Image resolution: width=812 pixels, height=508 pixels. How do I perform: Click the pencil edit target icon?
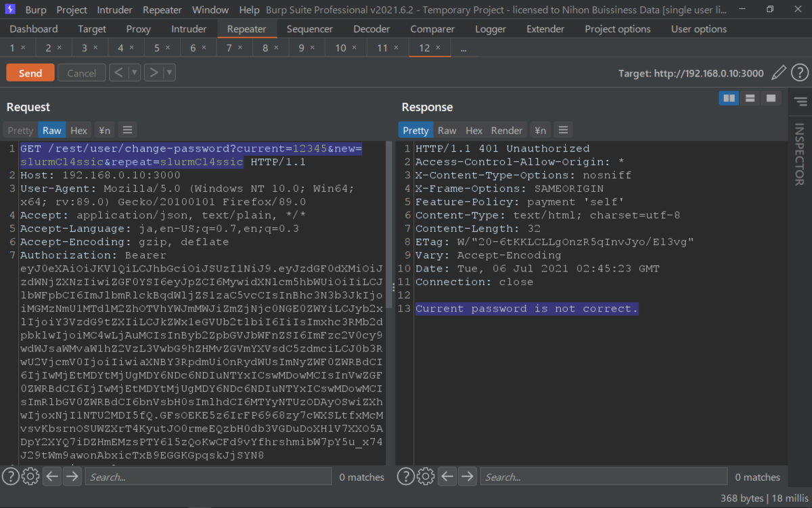(779, 72)
